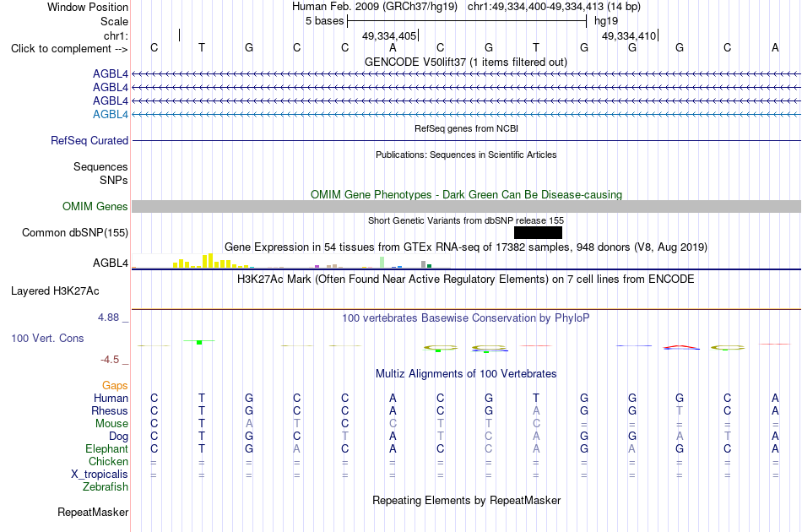
Task: Click the OMIM Genes track label
Action: [x=95, y=206]
